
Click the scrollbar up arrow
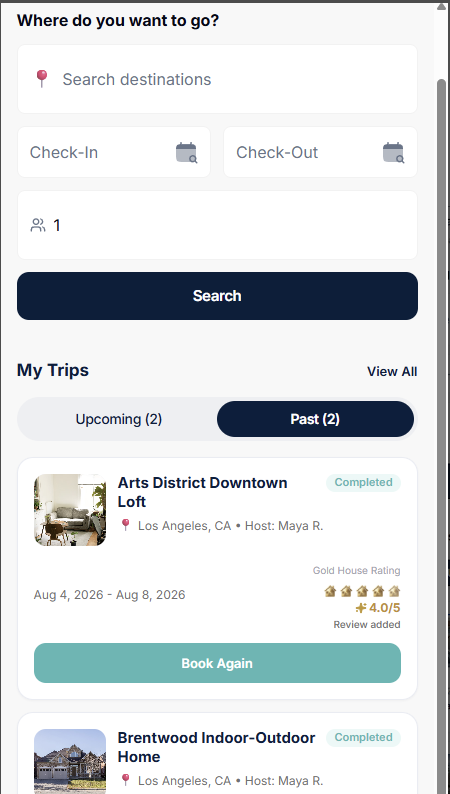coord(441,7)
